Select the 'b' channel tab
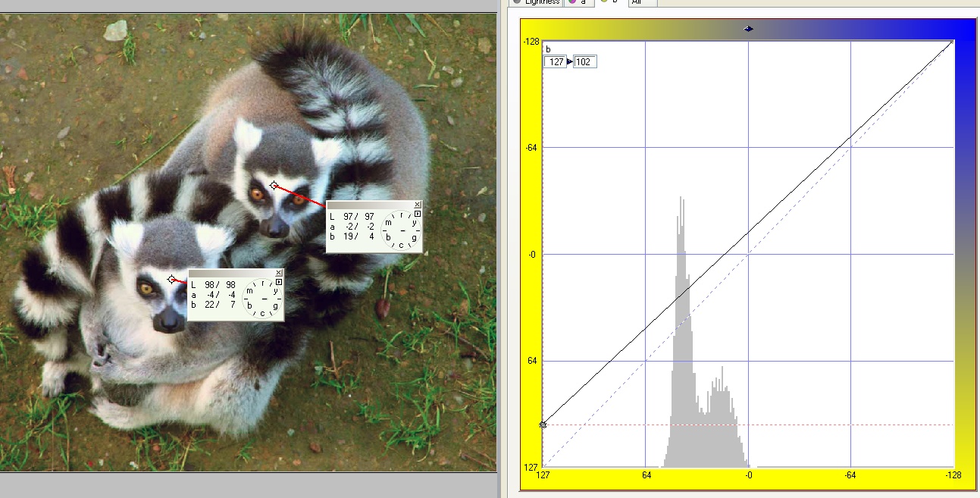 (x=611, y=2)
